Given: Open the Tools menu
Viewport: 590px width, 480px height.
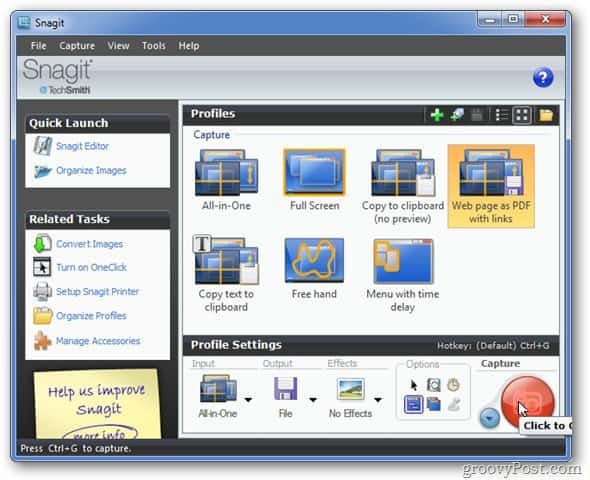Looking at the screenshot, I should (154, 46).
